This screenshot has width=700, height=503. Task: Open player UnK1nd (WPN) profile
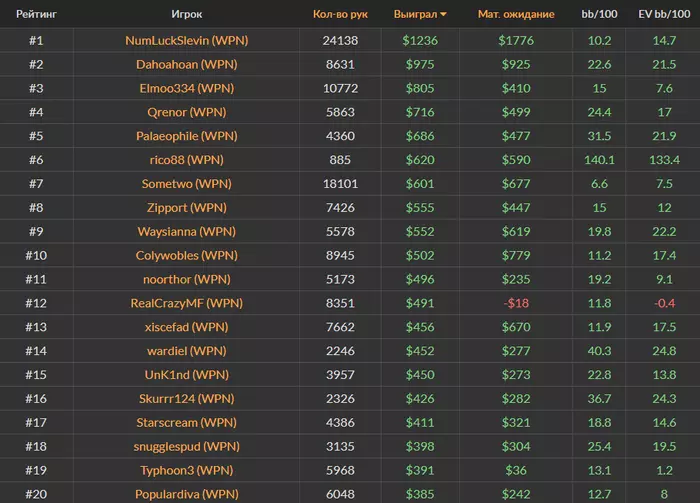tap(187, 375)
